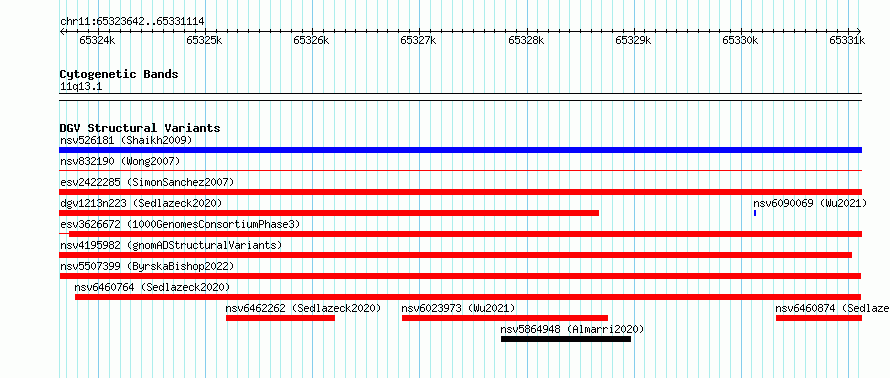Click the ruler's left arrowhead
This screenshot has height=378, width=890.
click(62, 31)
